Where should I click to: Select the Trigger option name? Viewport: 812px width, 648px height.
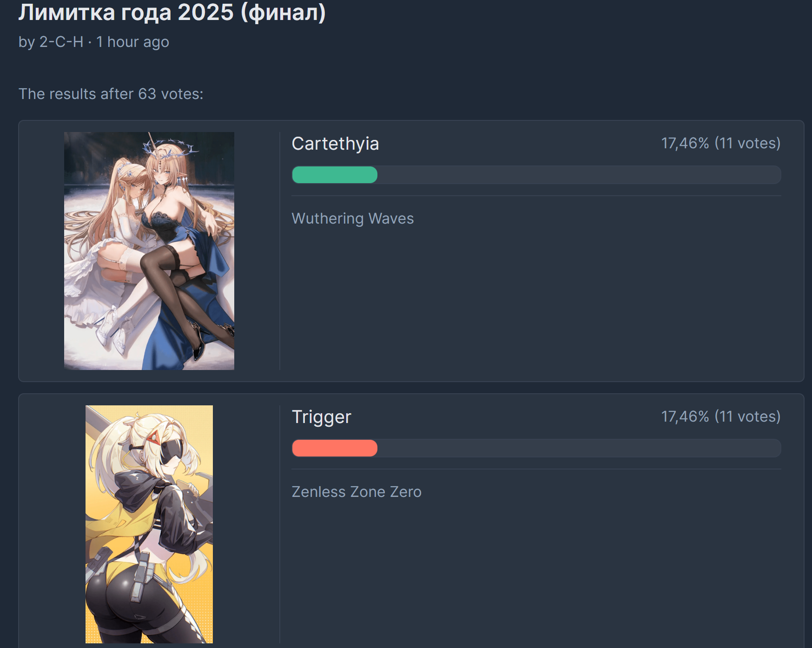(321, 417)
